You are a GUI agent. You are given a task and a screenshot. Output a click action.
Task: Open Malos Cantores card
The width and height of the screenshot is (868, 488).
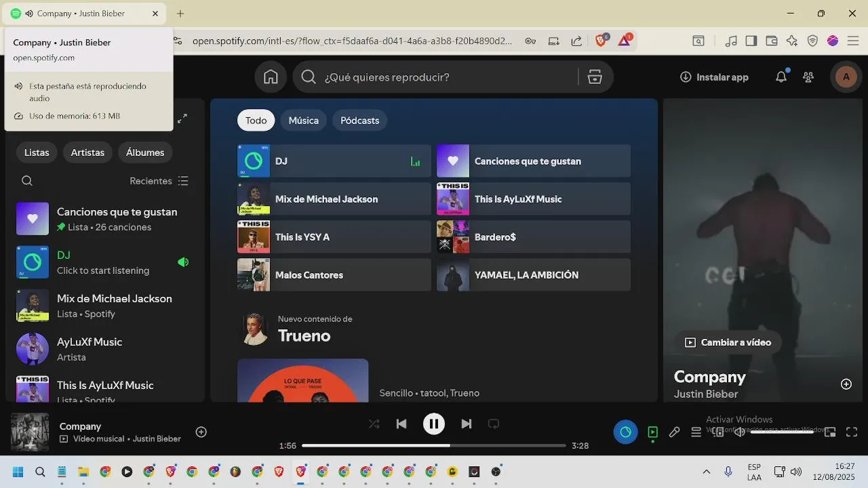(334, 275)
